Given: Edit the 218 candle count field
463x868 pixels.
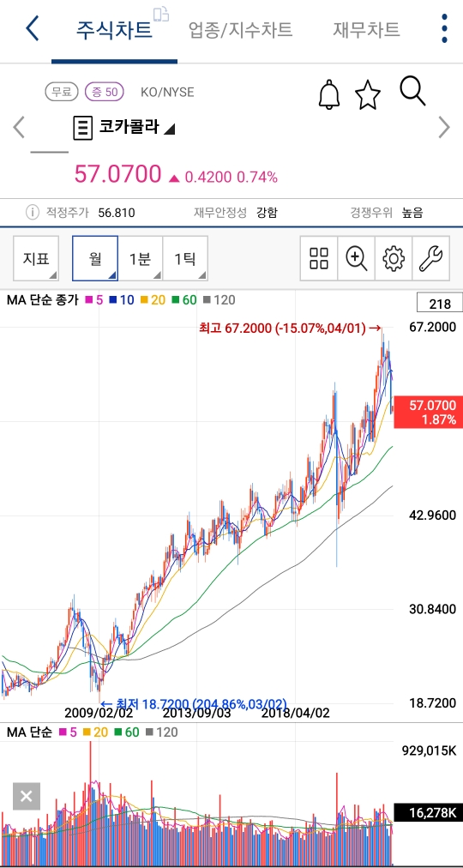Looking at the screenshot, I should [440, 304].
